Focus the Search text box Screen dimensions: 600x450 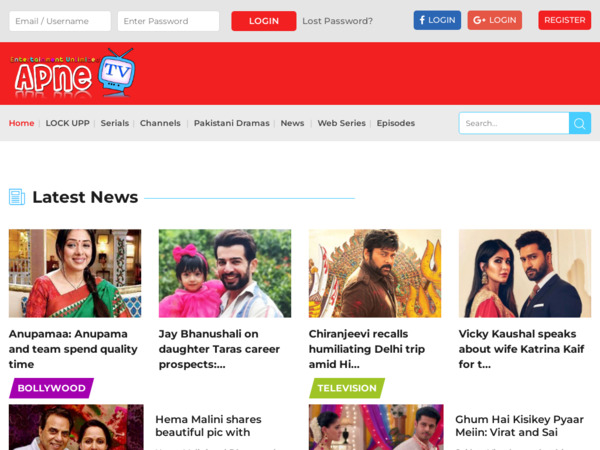click(514, 123)
